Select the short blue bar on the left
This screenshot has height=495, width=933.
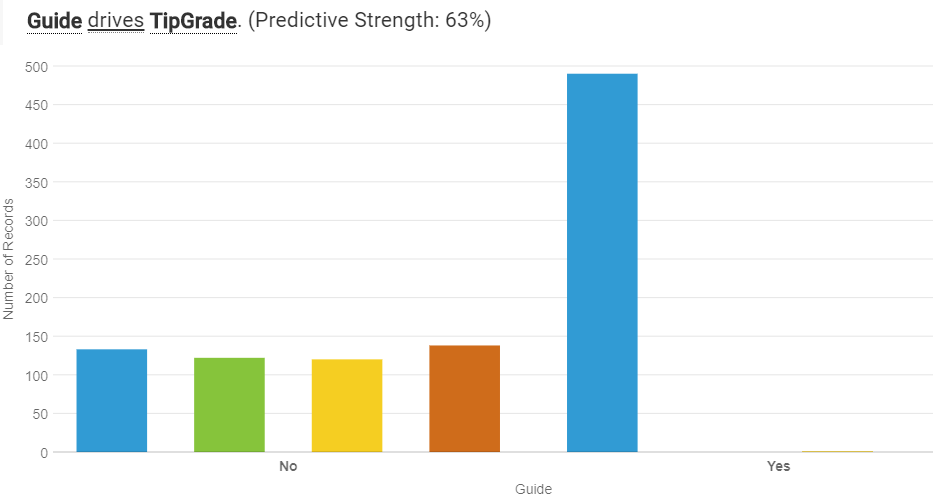(x=112, y=400)
